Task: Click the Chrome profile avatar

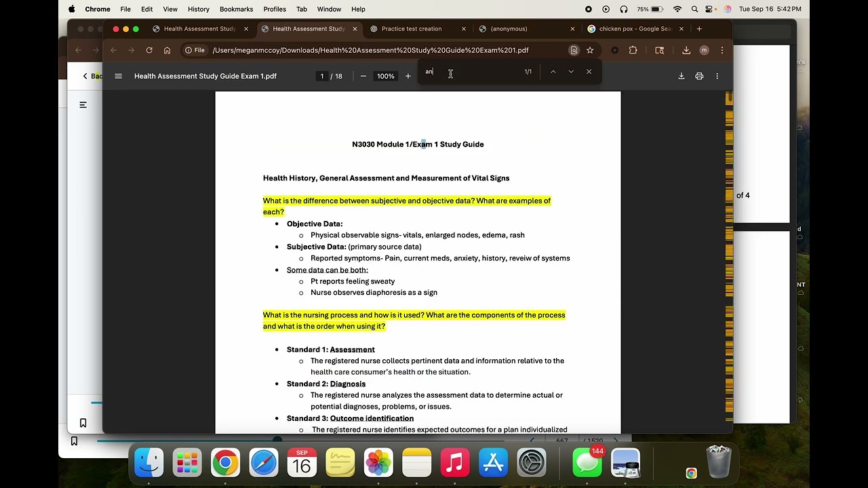Action: tap(704, 50)
